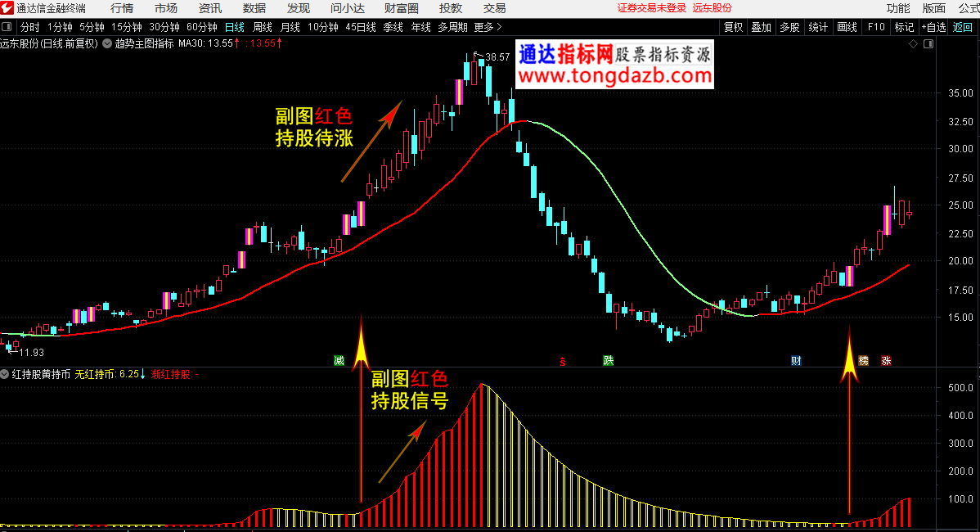The width and height of the screenshot is (980, 532).
Task: Add stock via +自选 button
Action: (x=933, y=27)
